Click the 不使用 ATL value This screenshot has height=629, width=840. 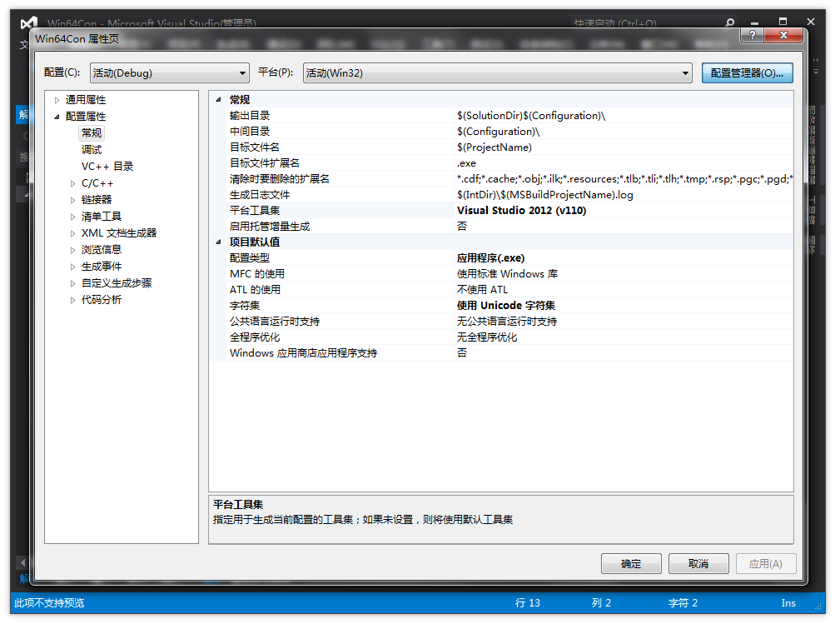point(482,290)
